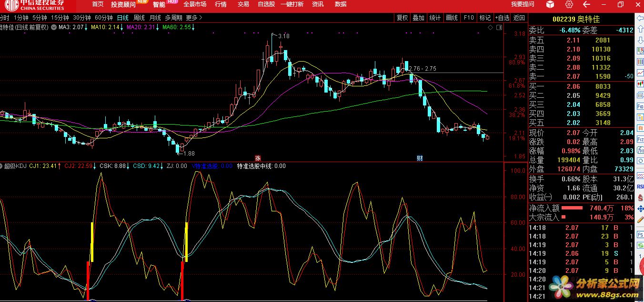
Task: Open the colored grid table sidebar icon
Action: [x=640, y=62]
